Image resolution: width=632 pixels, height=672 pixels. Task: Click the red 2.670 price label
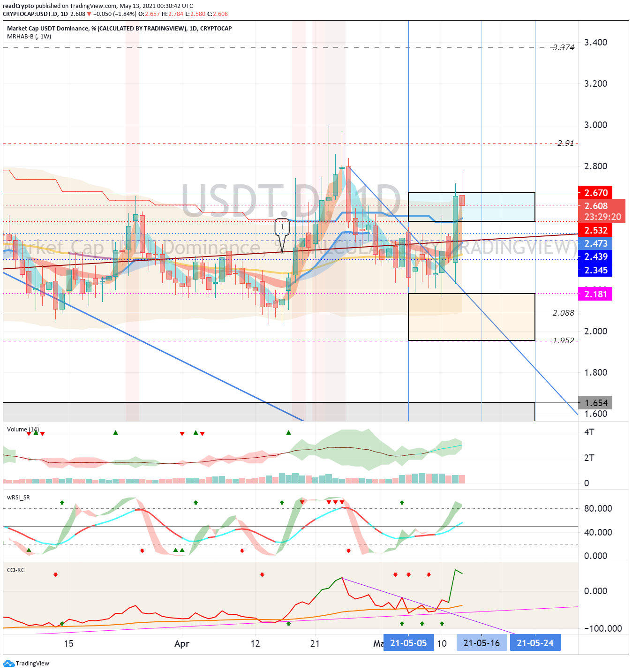(595, 193)
